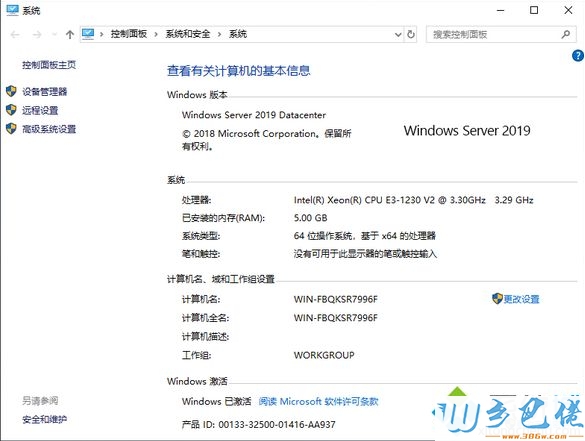Click the 计算机全名 value WIN-FBQKSR7996F

335,318
